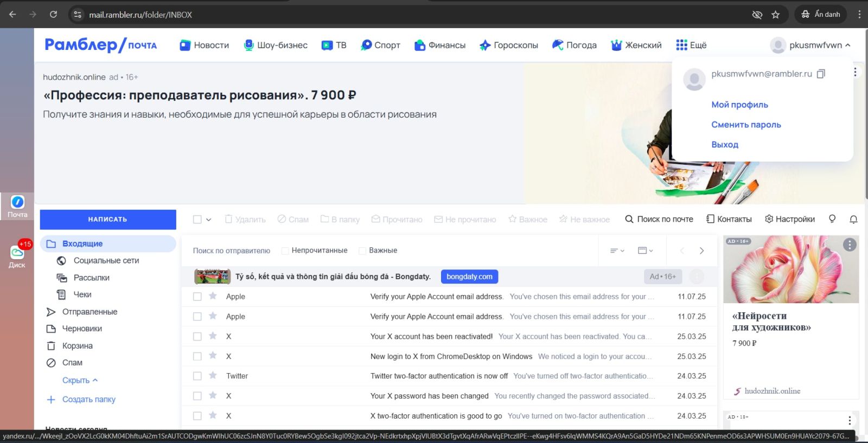The height and width of the screenshot is (443, 868).
Task: Enable the Важные filter checkbox
Action: [362, 251]
